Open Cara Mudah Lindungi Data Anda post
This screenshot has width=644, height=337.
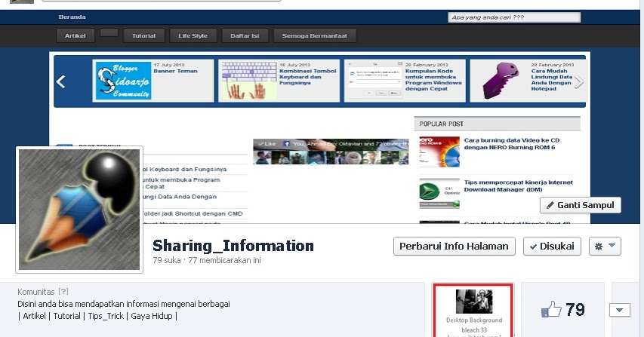(x=551, y=79)
